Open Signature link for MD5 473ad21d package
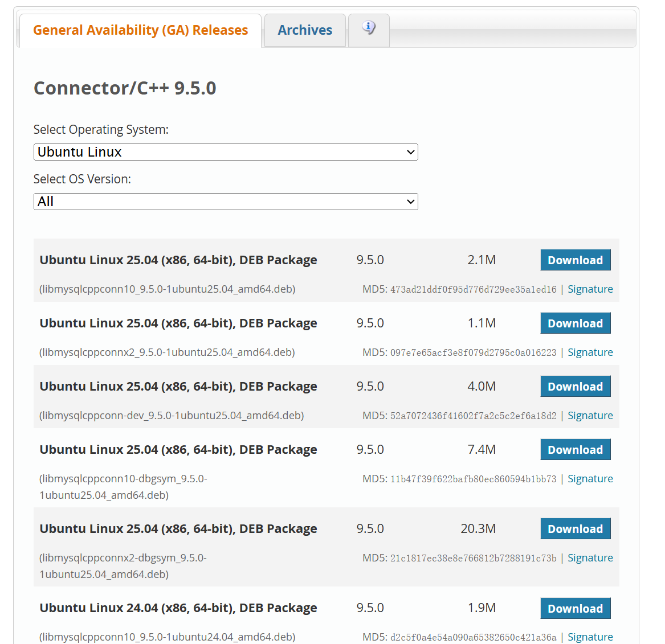The width and height of the screenshot is (665, 644). [x=590, y=289]
